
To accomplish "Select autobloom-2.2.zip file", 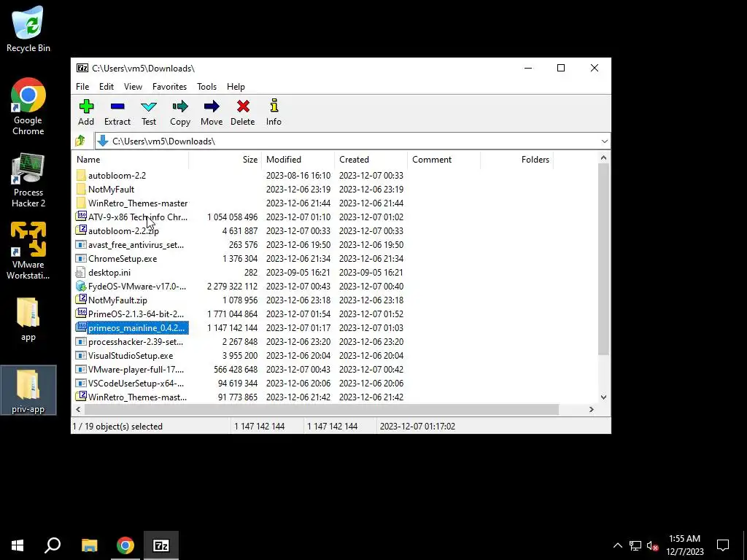I will coord(123,231).
